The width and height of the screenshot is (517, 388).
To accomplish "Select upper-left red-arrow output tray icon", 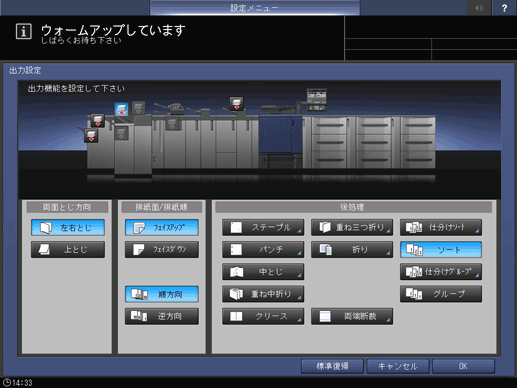I will [98, 120].
